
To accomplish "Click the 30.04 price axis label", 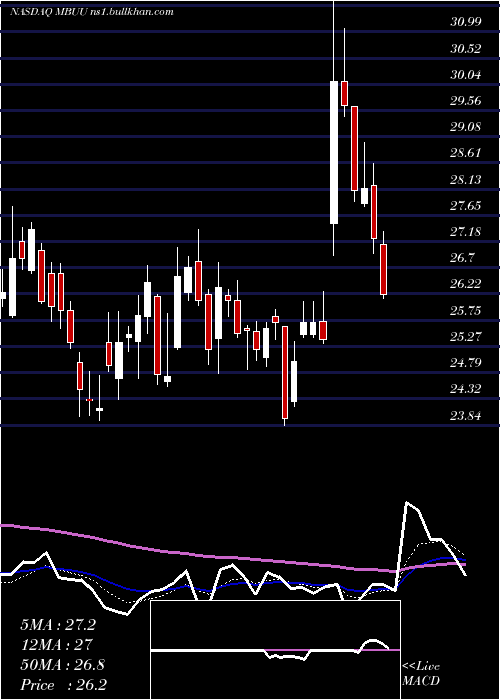I will (466, 75).
